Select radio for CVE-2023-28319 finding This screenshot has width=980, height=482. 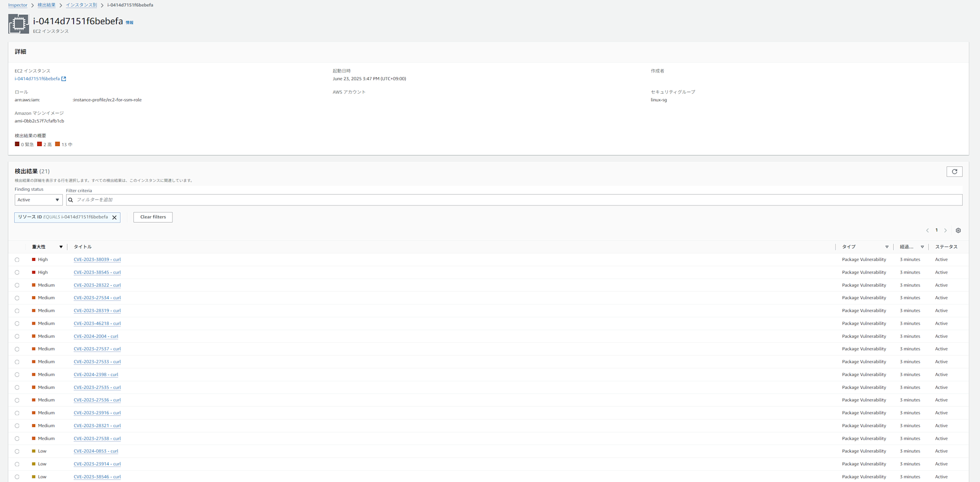coord(17,311)
